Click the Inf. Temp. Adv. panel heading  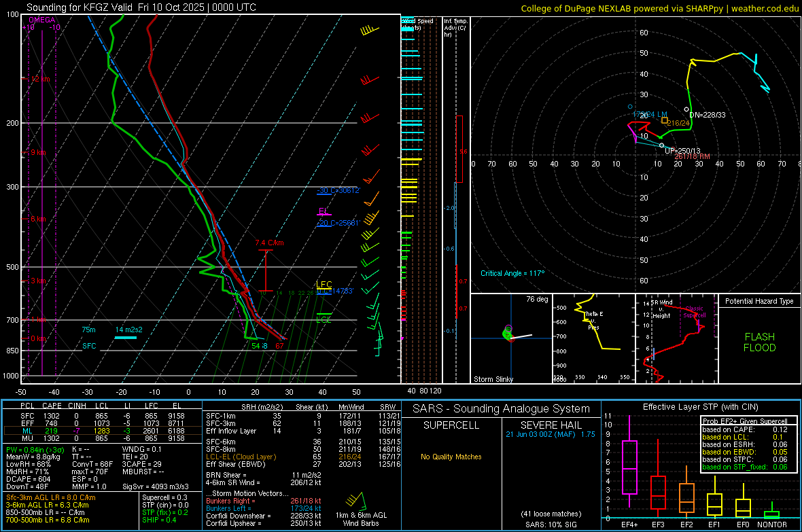(x=455, y=28)
